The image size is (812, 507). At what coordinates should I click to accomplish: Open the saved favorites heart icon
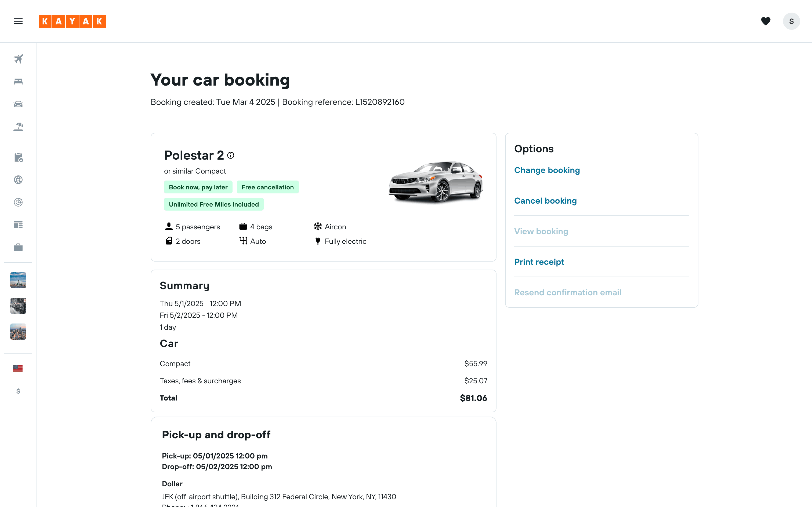click(765, 21)
